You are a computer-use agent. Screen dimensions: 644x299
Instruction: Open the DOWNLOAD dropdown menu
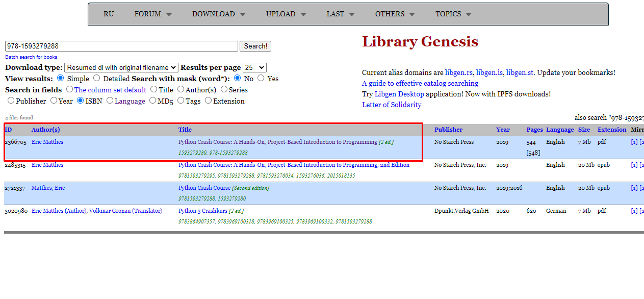219,14
